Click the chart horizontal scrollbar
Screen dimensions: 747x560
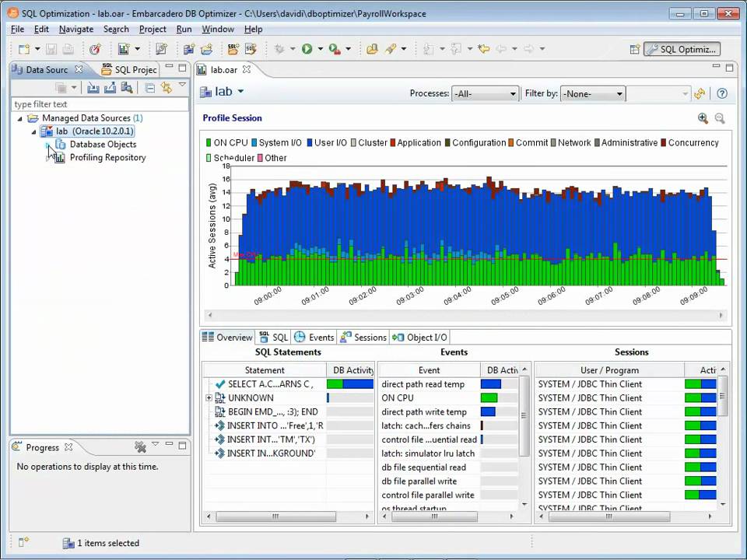[465, 315]
